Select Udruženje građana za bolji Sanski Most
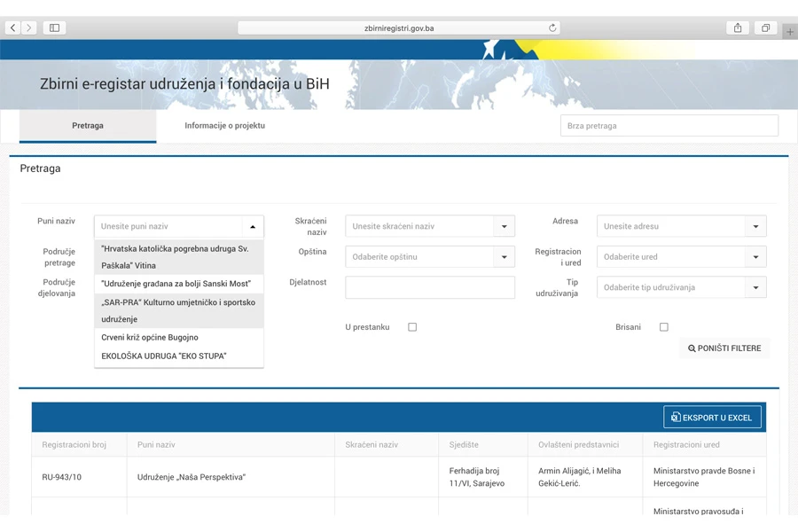 (x=179, y=284)
